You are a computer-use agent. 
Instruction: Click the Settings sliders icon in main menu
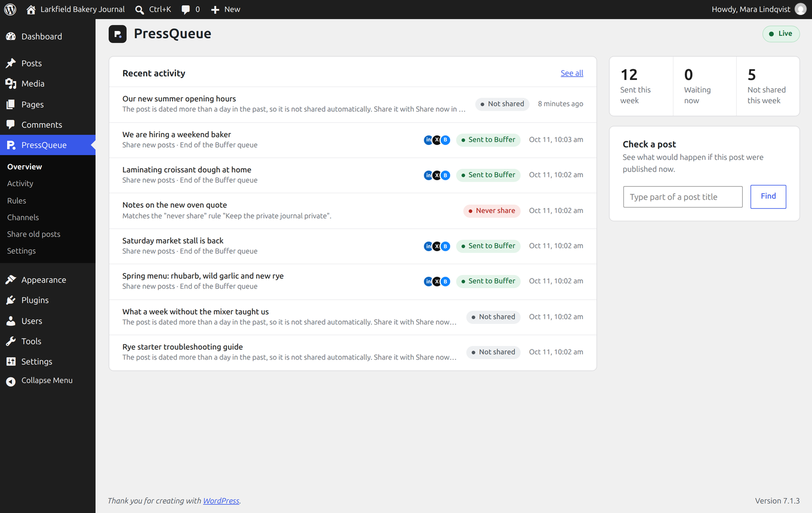pyautogui.click(x=11, y=361)
